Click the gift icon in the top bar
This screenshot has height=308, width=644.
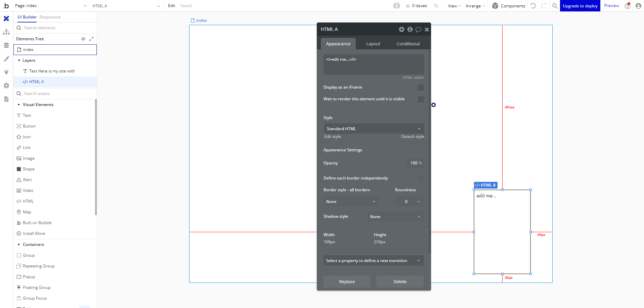pos(397,6)
